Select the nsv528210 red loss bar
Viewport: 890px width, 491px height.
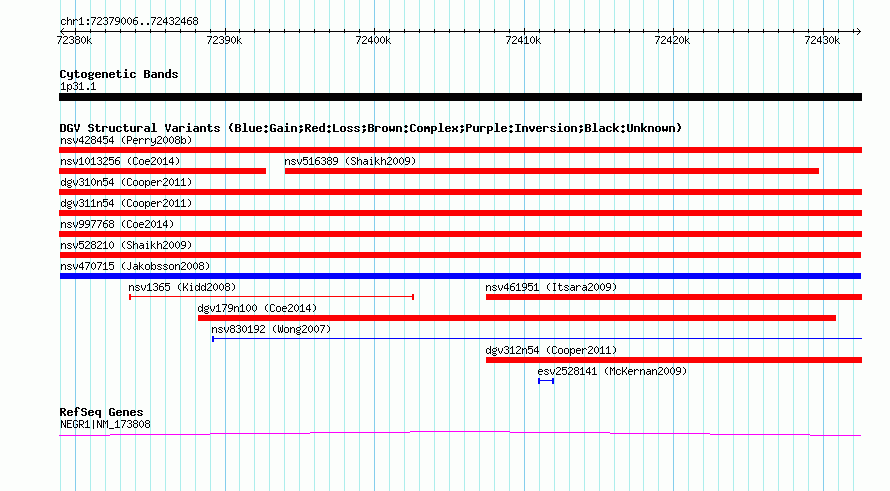(x=460, y=255)
